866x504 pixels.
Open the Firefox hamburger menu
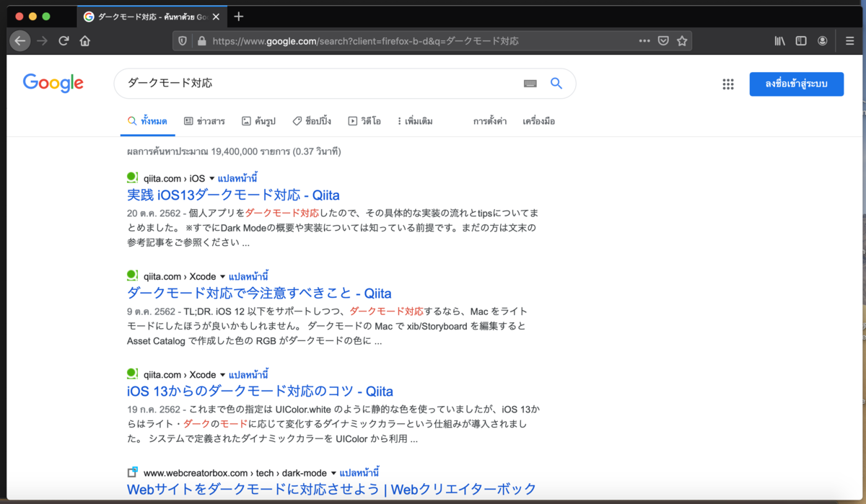point(849,41)
